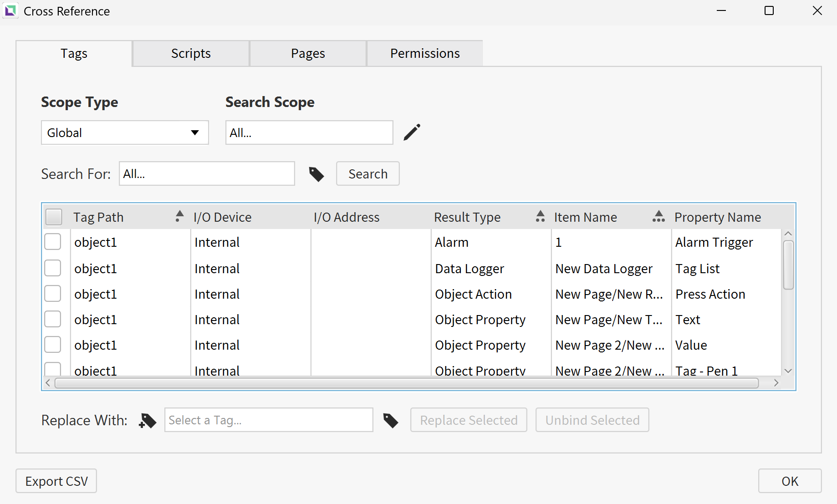Screen dimensions: 837x504
Task: Tick the checkbox for the Text property row
Action: click(x=53, y=319)
